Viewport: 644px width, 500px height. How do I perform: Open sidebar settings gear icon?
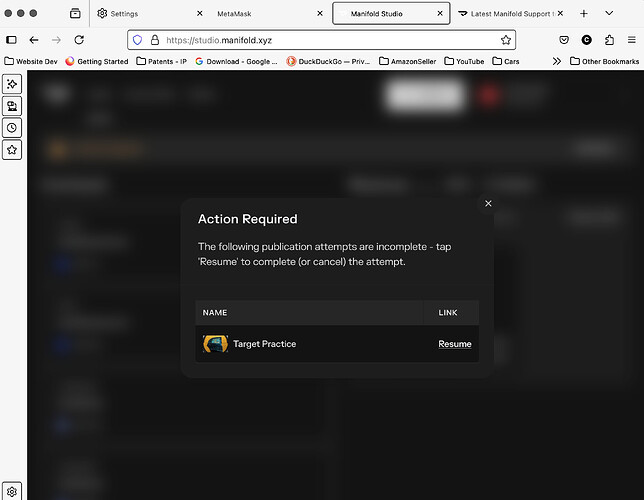coord(12,491)
